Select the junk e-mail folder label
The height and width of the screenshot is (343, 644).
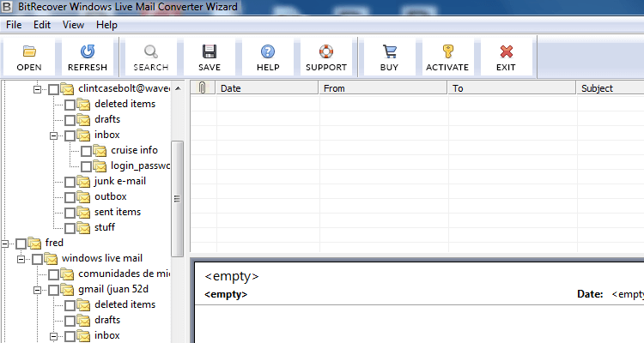tap(120, 181)
